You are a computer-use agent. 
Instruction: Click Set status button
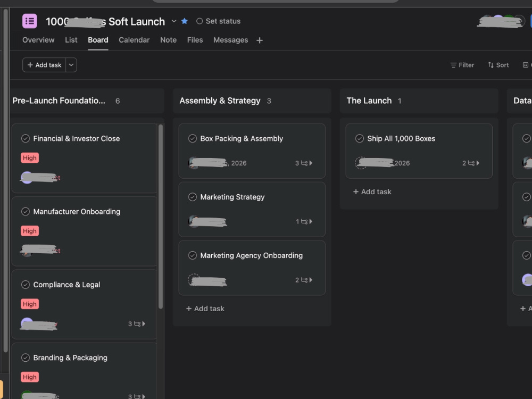point(219,21)
